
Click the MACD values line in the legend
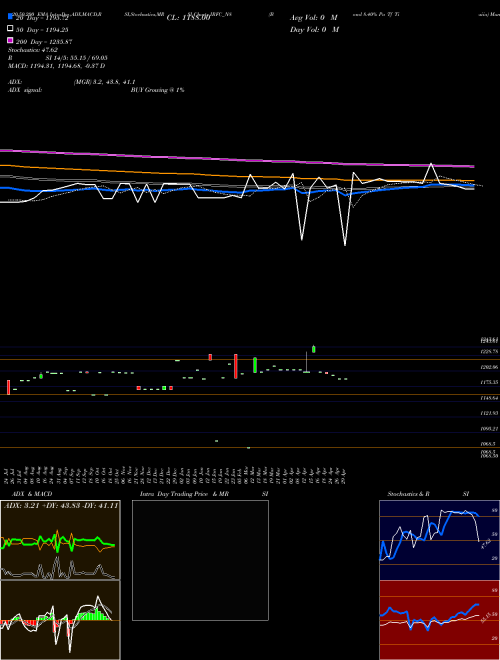click(56, 66)
